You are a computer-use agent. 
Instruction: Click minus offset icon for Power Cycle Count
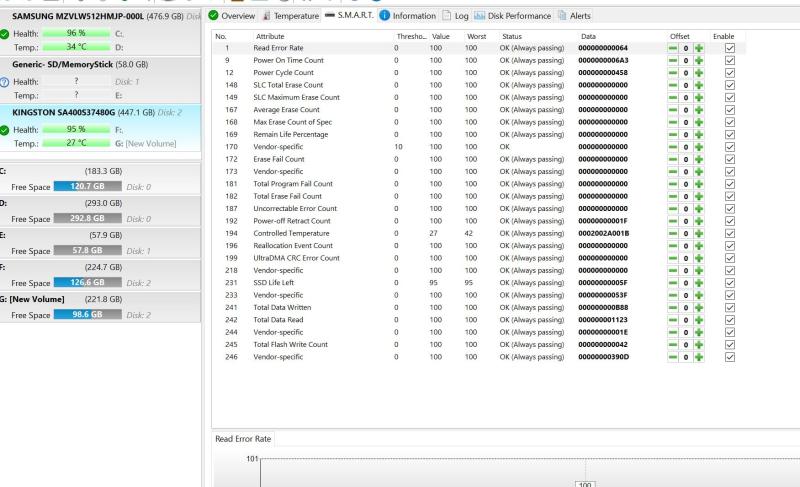[x=673, y=73]
